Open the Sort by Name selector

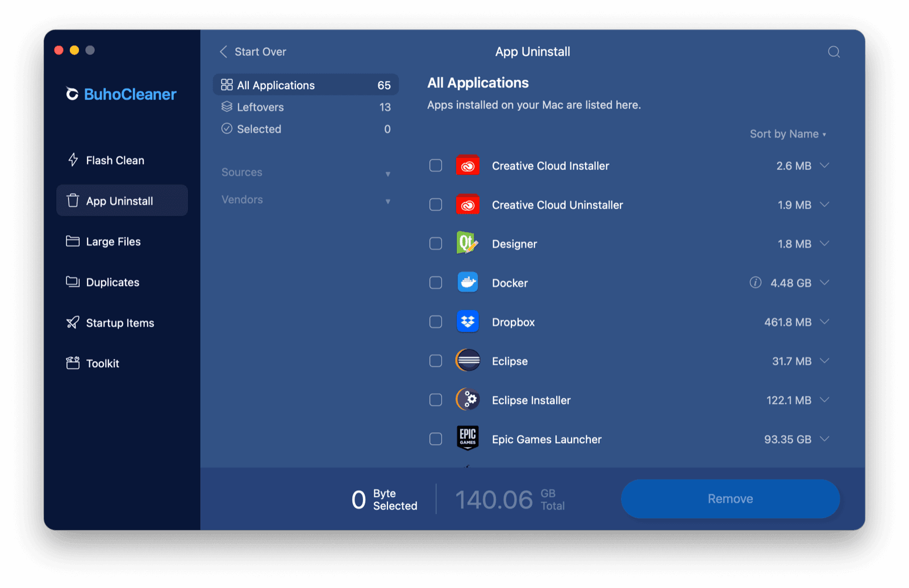[x=787, y=134]
